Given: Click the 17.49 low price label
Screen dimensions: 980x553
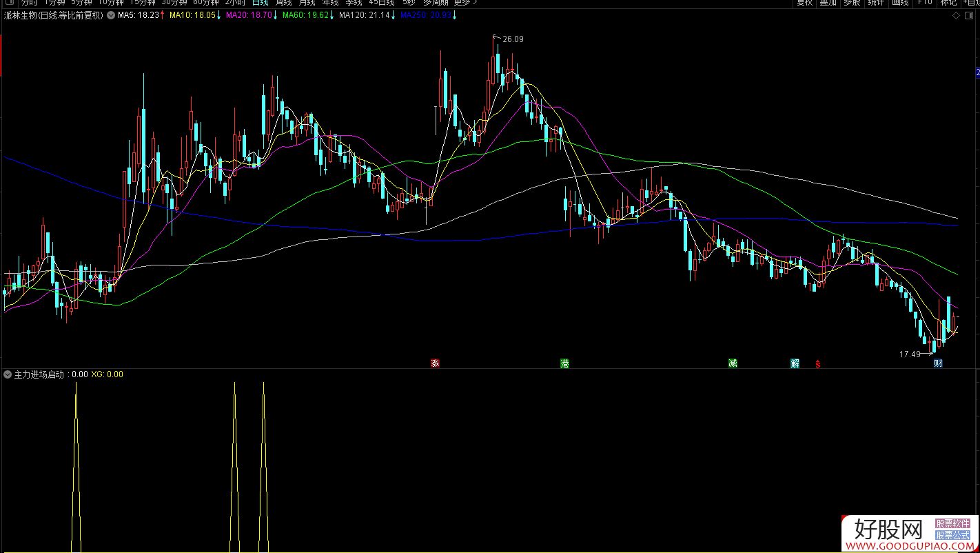Looking at the screenshot, I should (910, 354).
